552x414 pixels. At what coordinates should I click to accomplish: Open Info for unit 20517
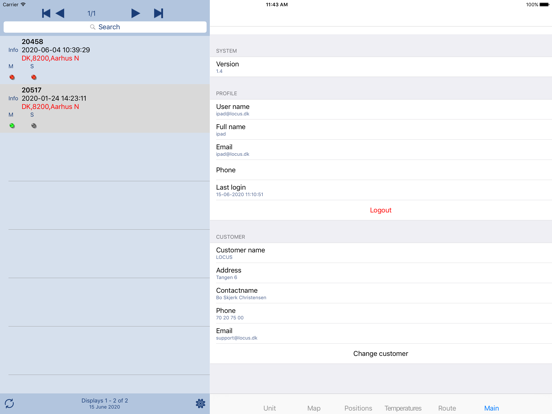point(13,98)
